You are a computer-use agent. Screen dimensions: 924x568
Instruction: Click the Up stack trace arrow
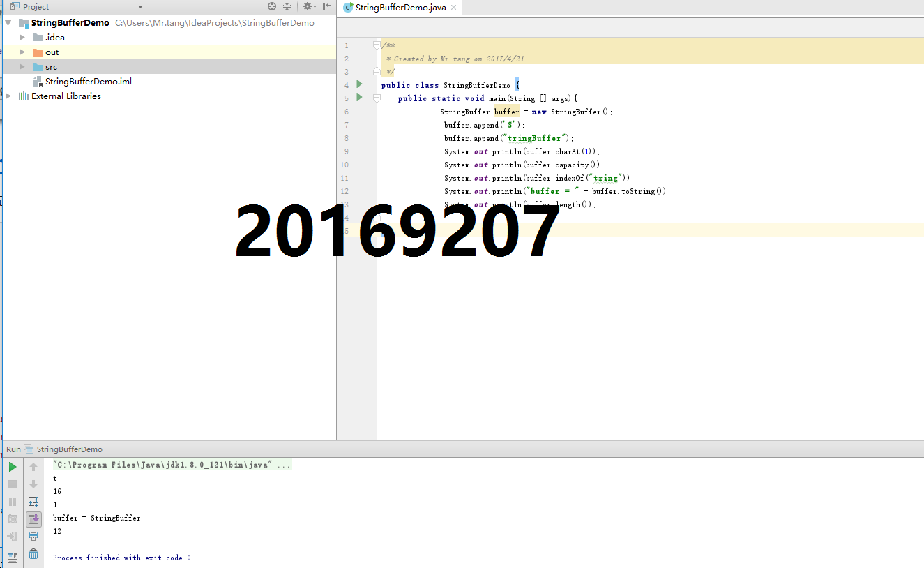click(33, 467)
